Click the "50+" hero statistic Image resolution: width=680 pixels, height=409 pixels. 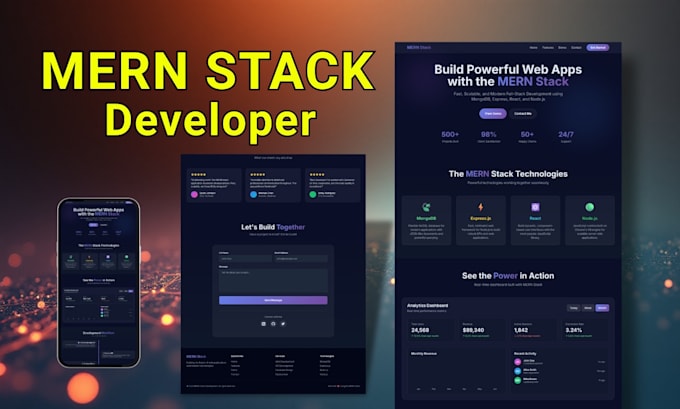click(527, 134)
